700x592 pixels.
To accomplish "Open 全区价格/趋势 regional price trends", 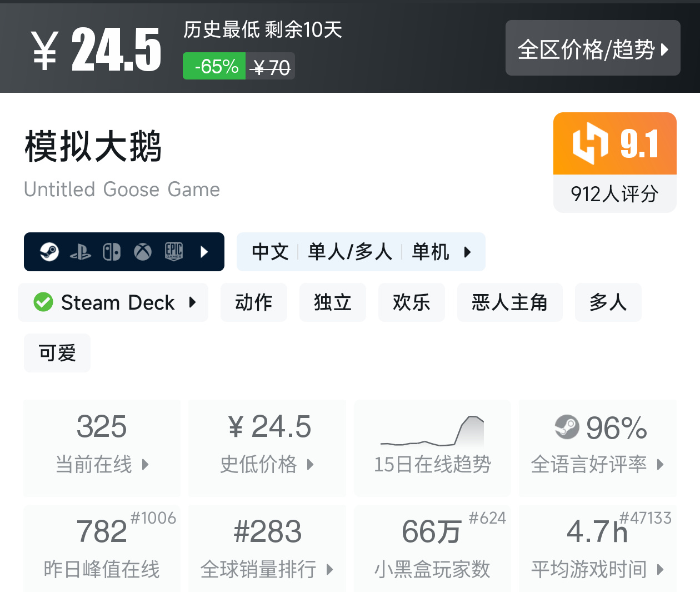I will (593, 48).
